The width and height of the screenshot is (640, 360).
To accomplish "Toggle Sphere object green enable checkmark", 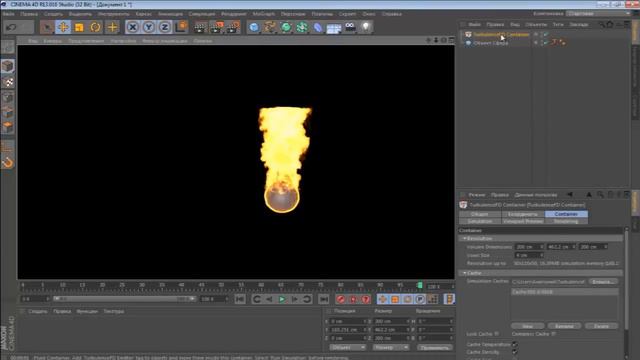I will point(546,42).
